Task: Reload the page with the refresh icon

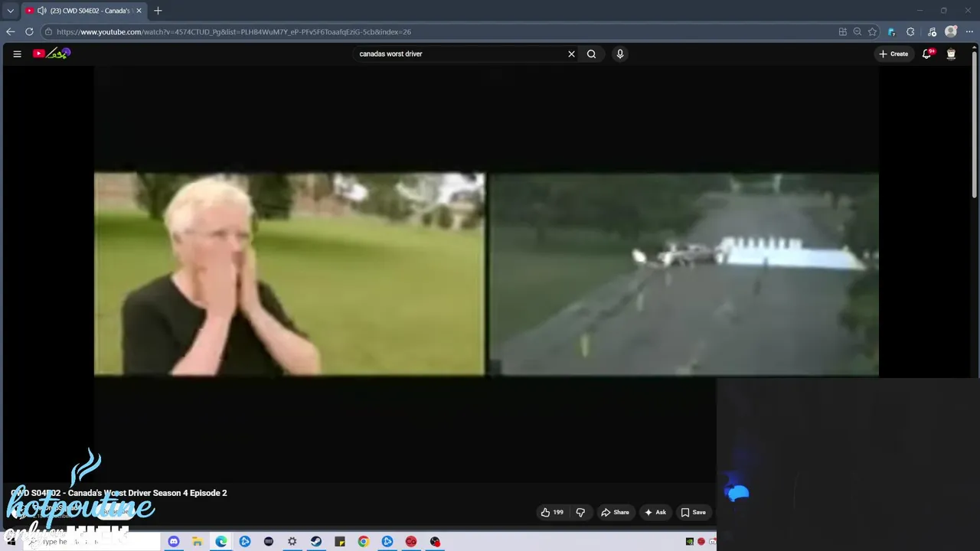Action: (29, 31)
